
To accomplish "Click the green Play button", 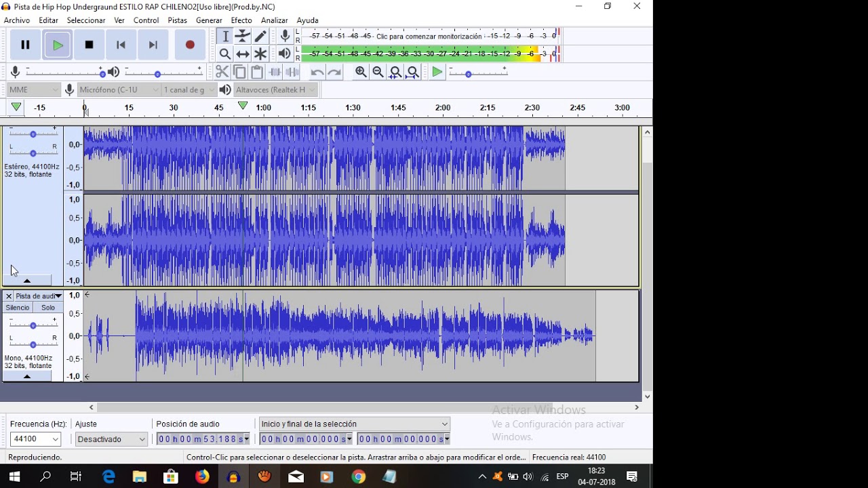I will pos(58,45).
